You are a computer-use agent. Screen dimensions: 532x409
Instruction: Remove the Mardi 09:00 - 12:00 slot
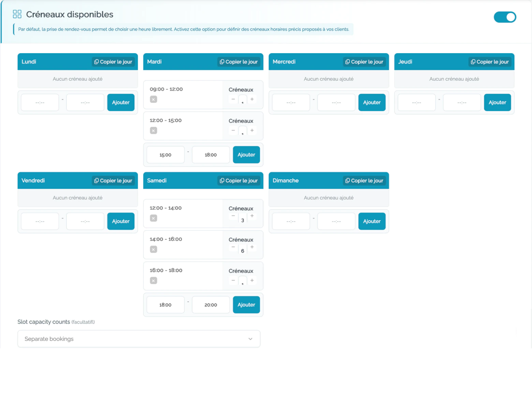click(x=153, y=100)
